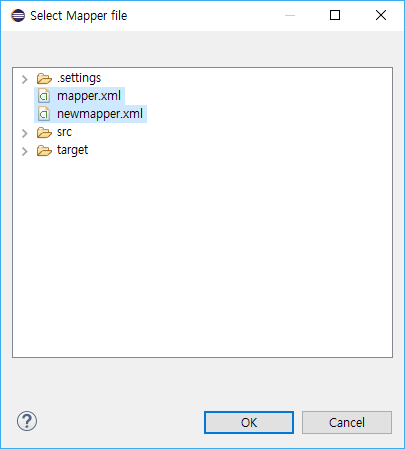Select the src folder label
The height and width of the screenshot is (449, 405).
(x=64, y=132)
